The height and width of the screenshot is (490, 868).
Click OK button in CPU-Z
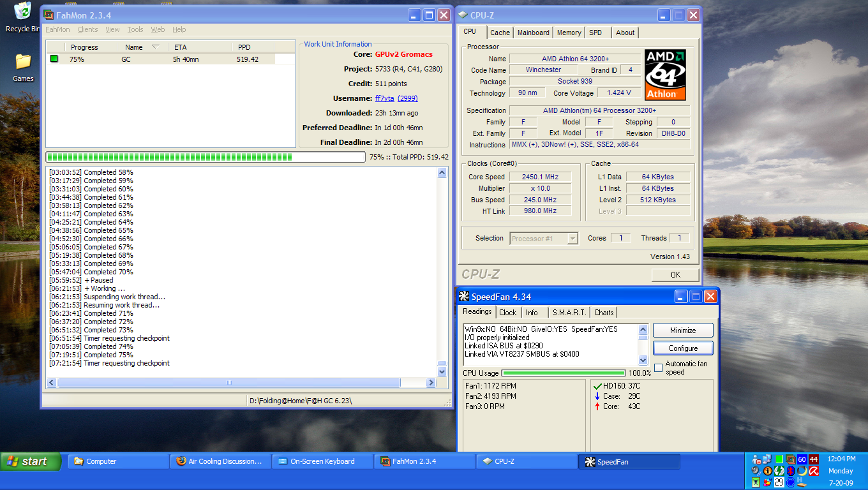point(675,275)
